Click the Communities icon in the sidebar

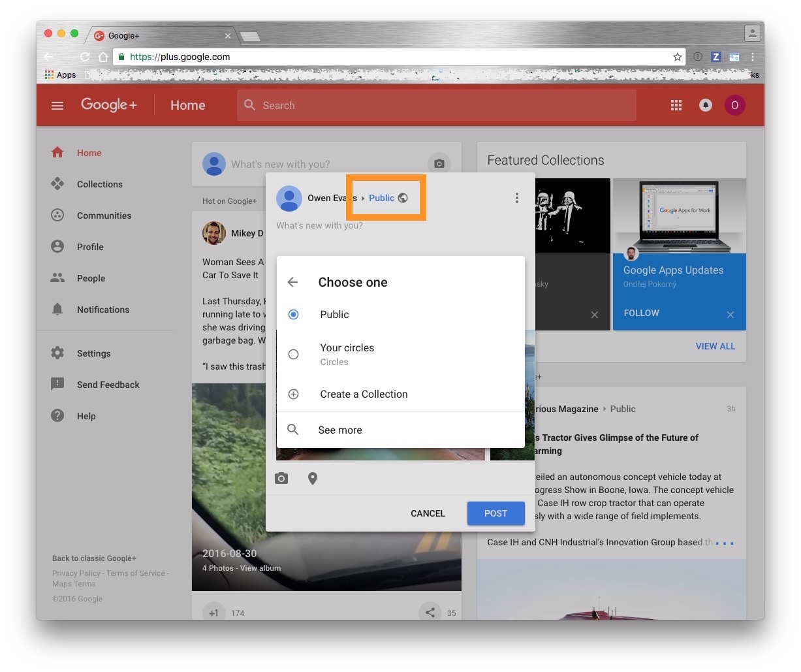click(x=57, y=216)
